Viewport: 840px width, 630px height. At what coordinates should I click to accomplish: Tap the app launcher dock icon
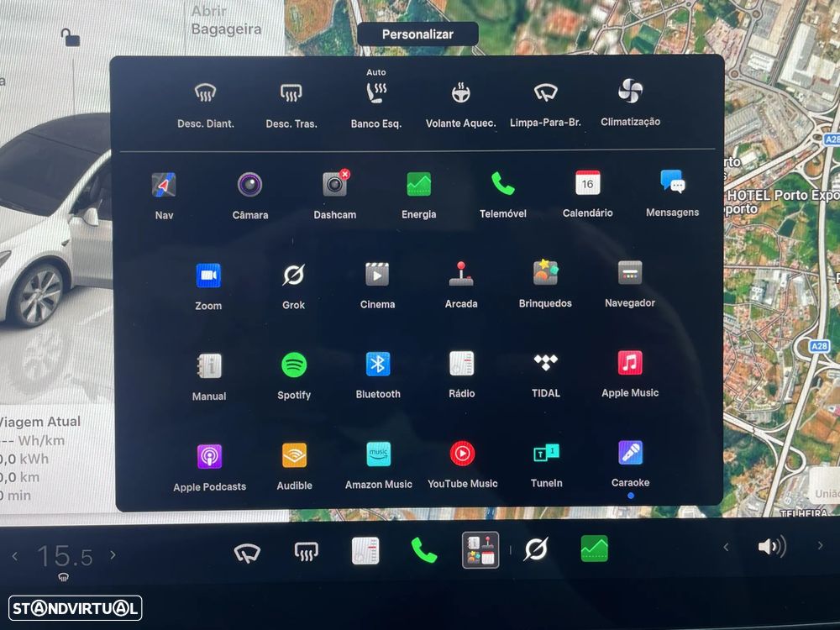pyautogui.click(x=480, y=549)
